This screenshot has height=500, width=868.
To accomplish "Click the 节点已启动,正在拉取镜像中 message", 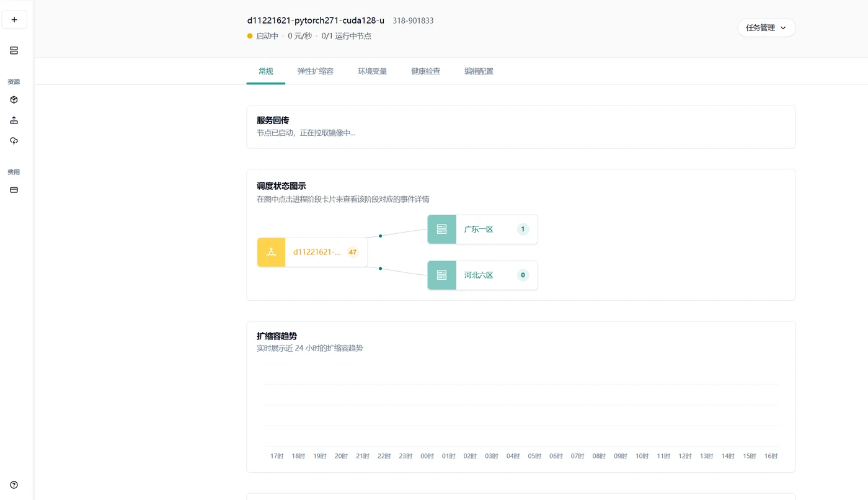I will (x=306, y=133).
